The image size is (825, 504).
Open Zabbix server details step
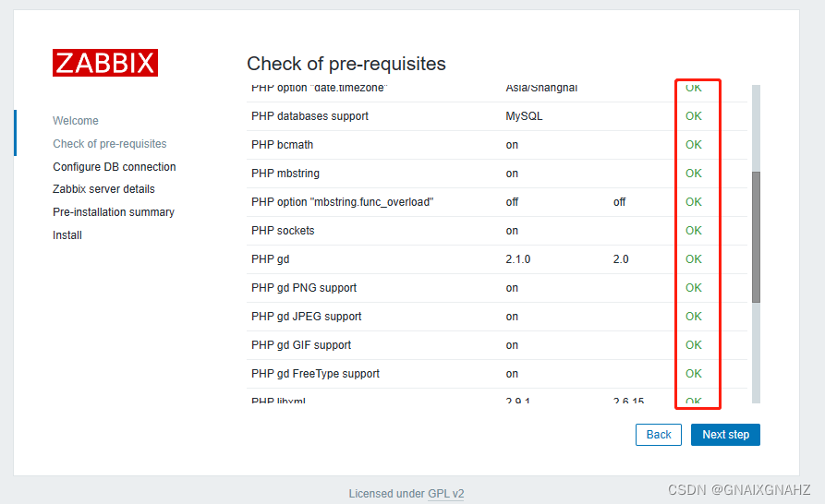(103, 189)
